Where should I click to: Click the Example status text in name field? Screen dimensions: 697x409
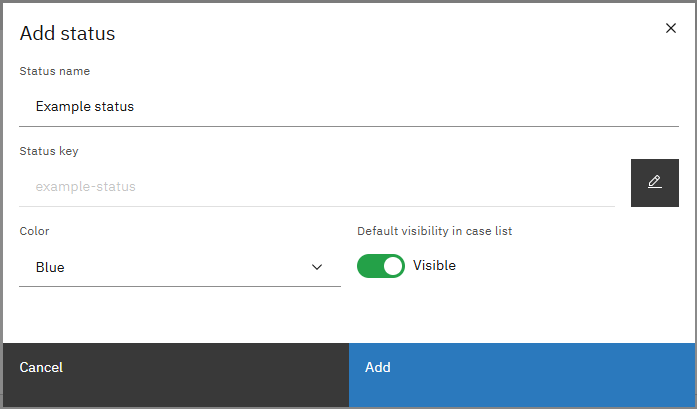pyautogui.click(x=85, y=106)
